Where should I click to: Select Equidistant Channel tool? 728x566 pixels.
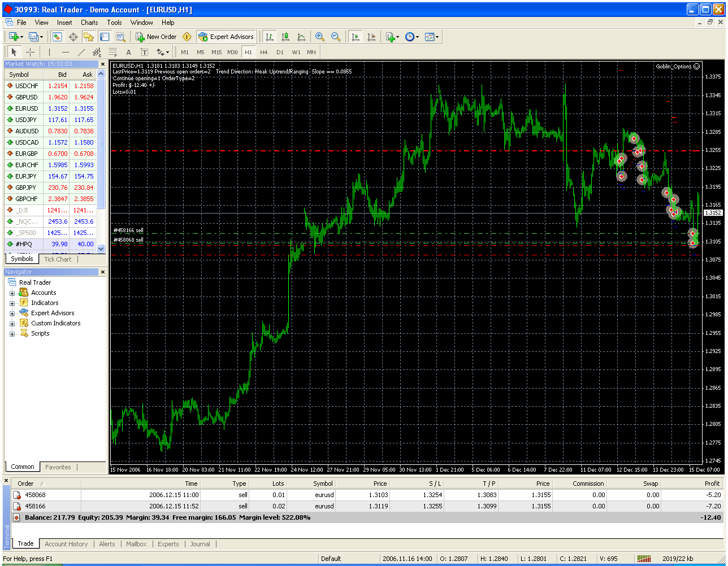click(x=97, y=52)
